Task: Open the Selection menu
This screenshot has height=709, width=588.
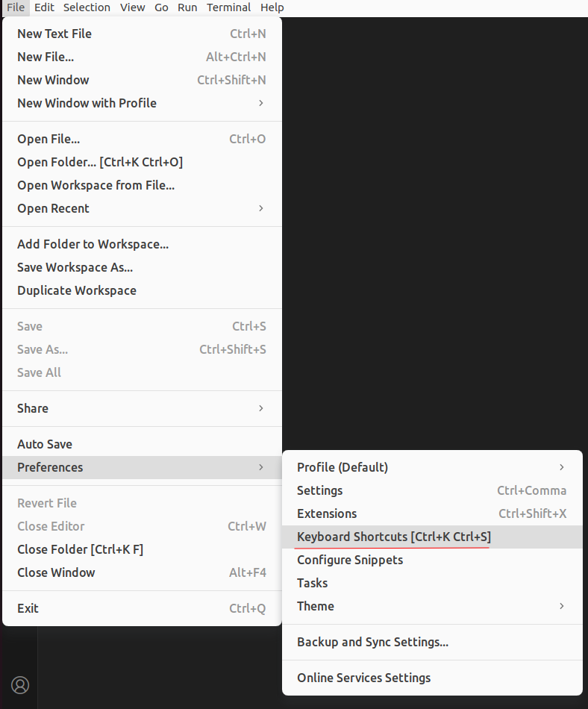Action: tap(87, 7)
